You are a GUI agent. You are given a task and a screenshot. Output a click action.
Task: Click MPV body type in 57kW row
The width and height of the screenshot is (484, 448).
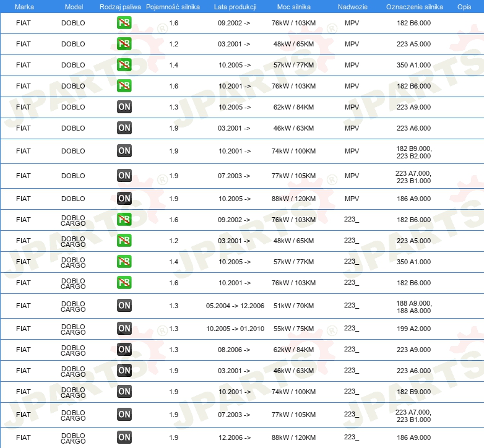point(352,65)
